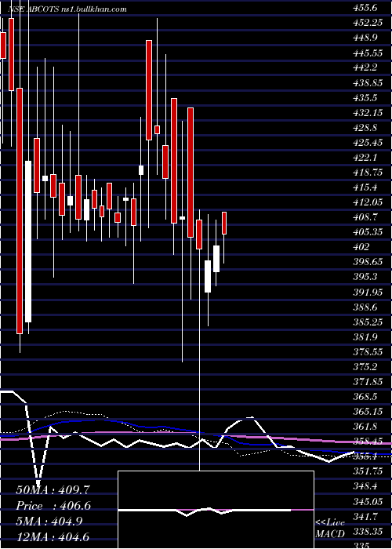Viewport: 392px width, 549px height.
Task: Click the 365.15 price label
Action: click(x=366, y=412)
